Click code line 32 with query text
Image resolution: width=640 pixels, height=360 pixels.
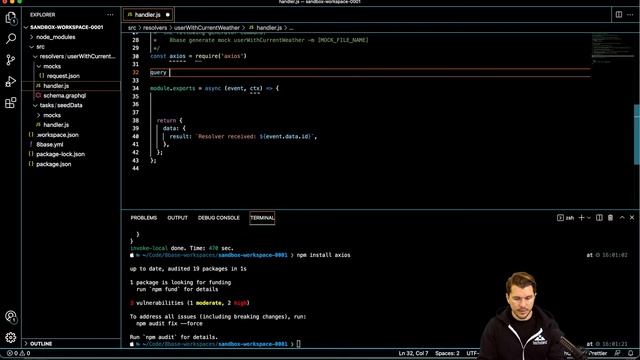point(370,72)
